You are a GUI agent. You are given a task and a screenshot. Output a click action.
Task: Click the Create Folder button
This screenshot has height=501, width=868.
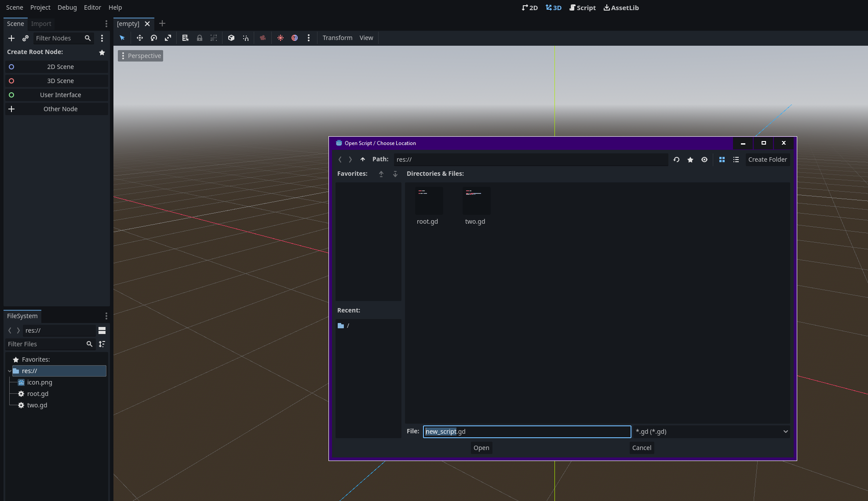(767, 160)
